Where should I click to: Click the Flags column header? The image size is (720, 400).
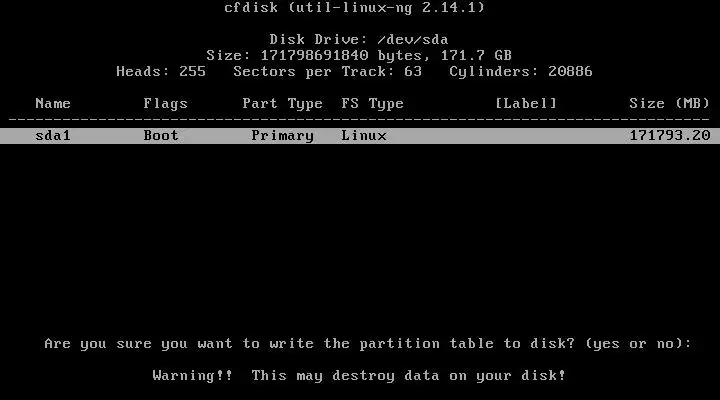pyautogui.click(x=165, y=104)
